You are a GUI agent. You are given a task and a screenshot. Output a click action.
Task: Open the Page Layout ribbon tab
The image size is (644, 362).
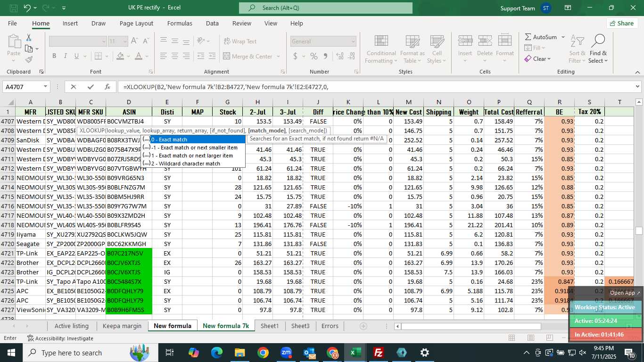tap(136, 24)
